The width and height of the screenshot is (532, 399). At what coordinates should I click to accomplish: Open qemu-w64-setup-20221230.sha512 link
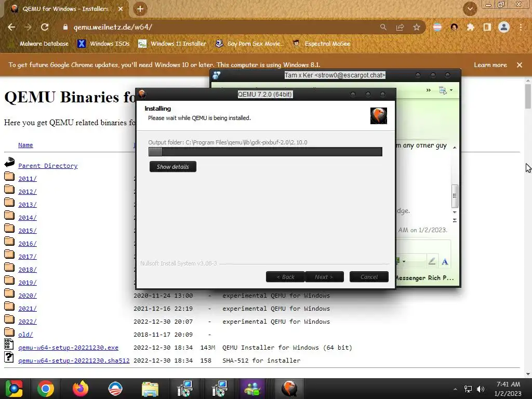click(74, 361)
